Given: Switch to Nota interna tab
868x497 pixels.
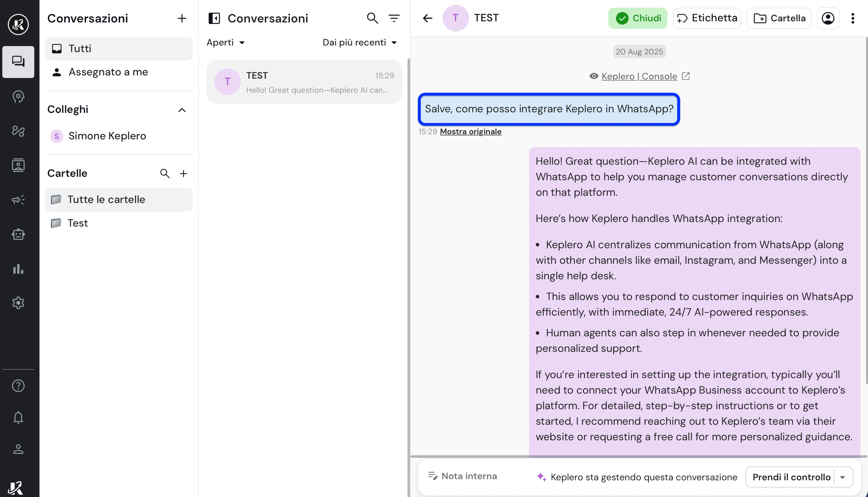Looking at the screenshot, I should click(463, 476).
